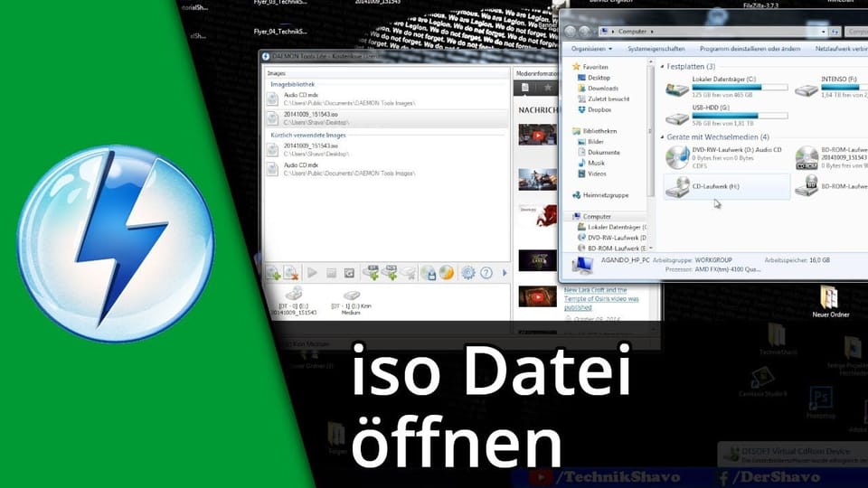Click the Remove image icon with red X
Screen dimensions: 868x488
point(290,272)
